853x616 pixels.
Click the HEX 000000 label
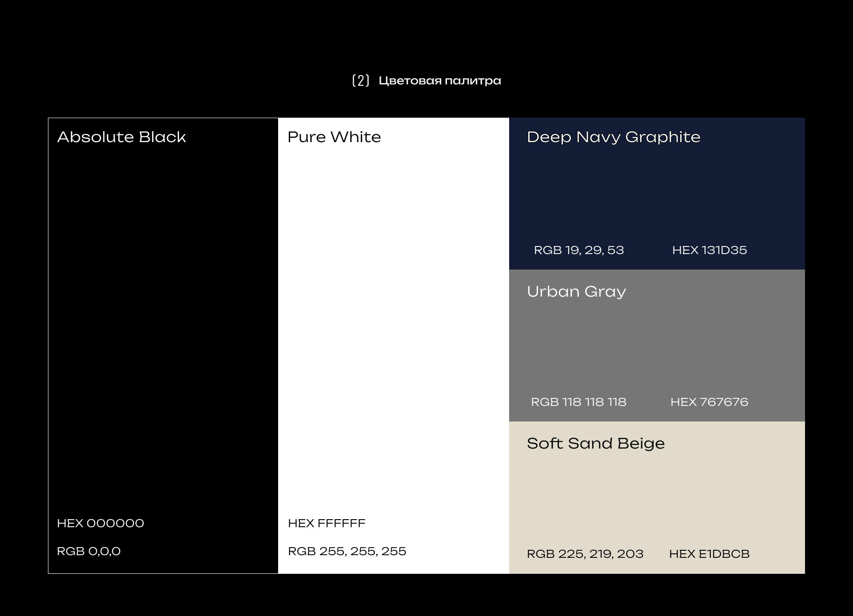tap(100, 523)
